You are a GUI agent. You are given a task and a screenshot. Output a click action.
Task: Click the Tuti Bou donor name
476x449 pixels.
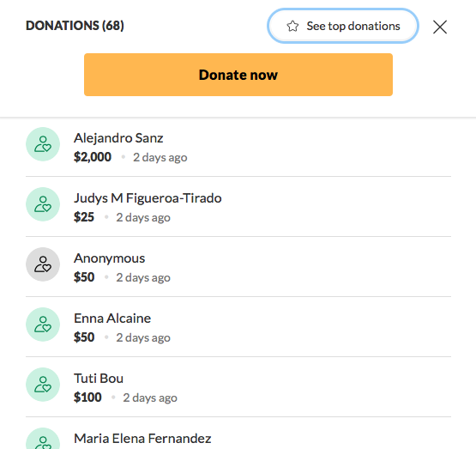pyautogui.click(x=99, y=379)
